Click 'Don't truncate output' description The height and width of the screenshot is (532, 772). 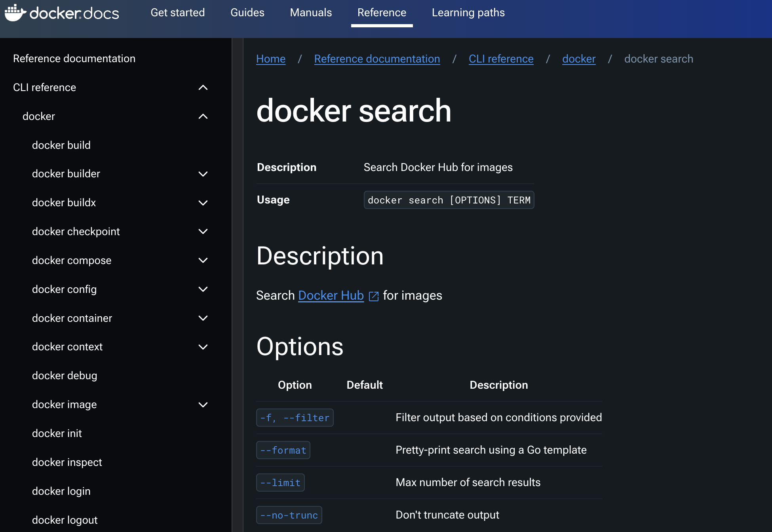[447, 515]
